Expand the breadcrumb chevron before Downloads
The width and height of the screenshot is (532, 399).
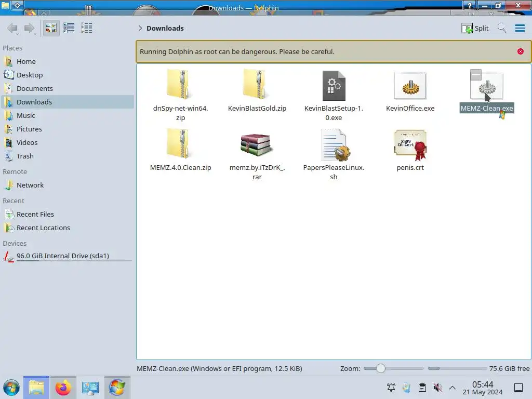tap(140, 28)
